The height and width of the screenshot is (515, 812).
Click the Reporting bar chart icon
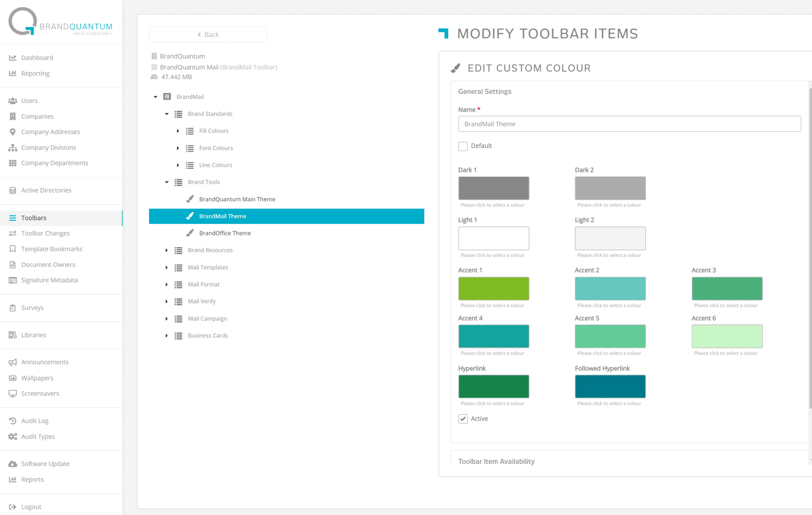coord(13,74)
